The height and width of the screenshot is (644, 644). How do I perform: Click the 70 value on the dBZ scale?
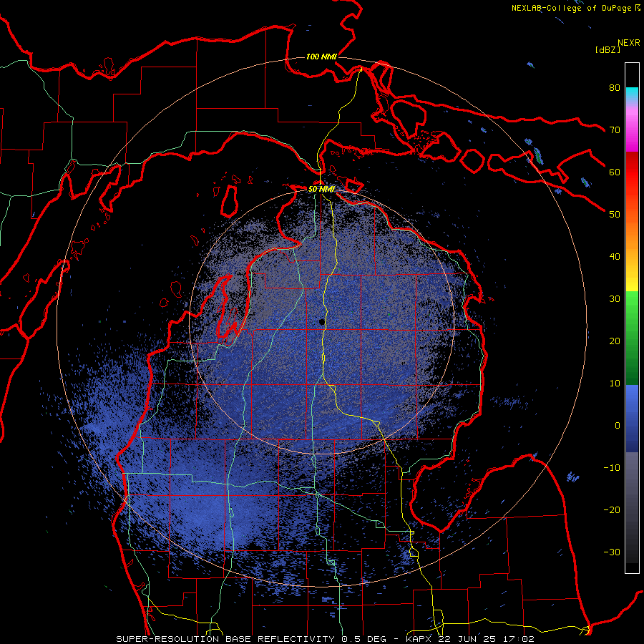tap(615, 130)
